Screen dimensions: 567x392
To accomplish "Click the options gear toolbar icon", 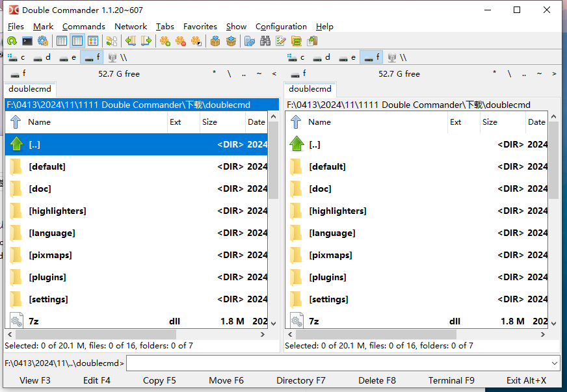I will pos(43,41).
